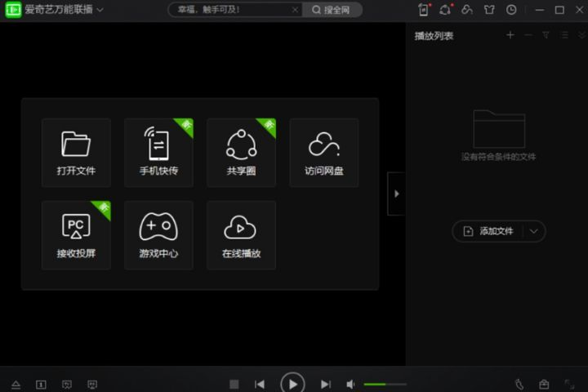Stop playback with the stop button

pos(234,384)
